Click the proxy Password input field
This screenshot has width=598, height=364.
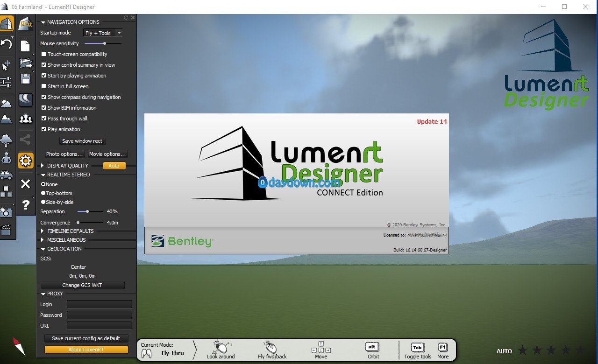100,315
